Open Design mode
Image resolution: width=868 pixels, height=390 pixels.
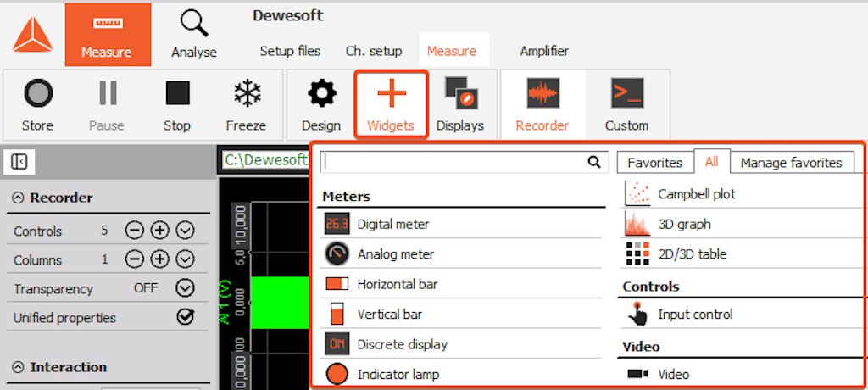(x=321, y=104)
